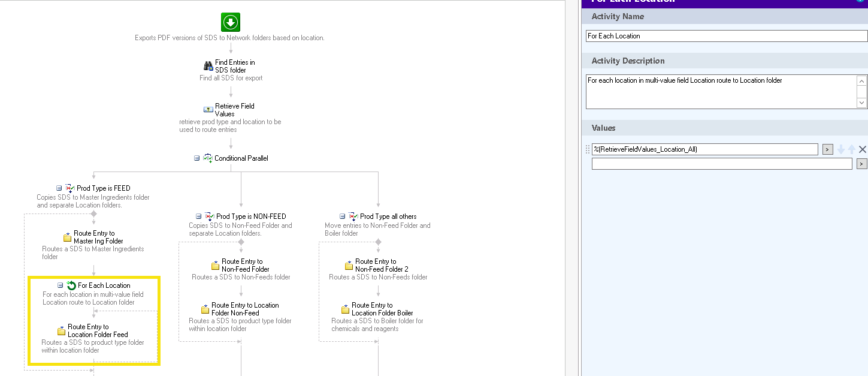Delete the RetrieveFieldValues_Location_All value with the X
The image size is (868, 376).
(863, 149)
